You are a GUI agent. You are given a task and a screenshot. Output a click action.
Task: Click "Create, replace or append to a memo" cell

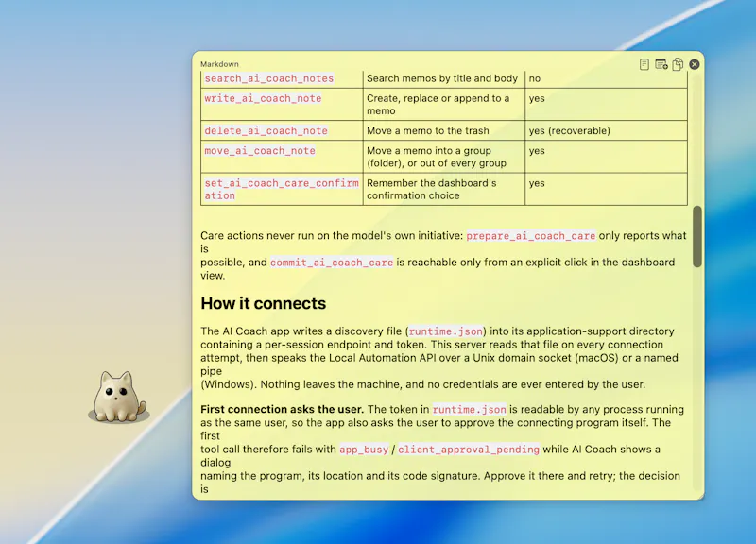[x=443, y=104]
